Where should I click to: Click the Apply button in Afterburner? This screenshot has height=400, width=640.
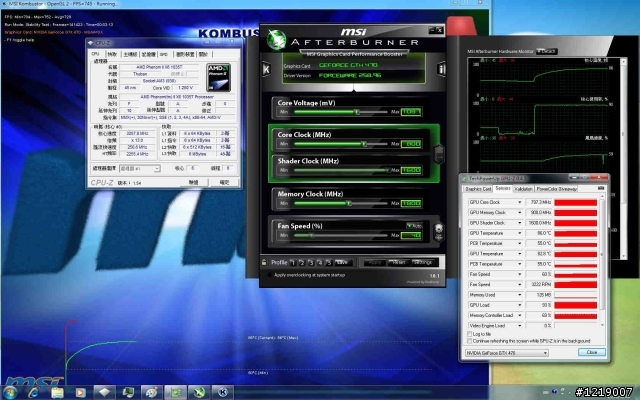point(374,262)
